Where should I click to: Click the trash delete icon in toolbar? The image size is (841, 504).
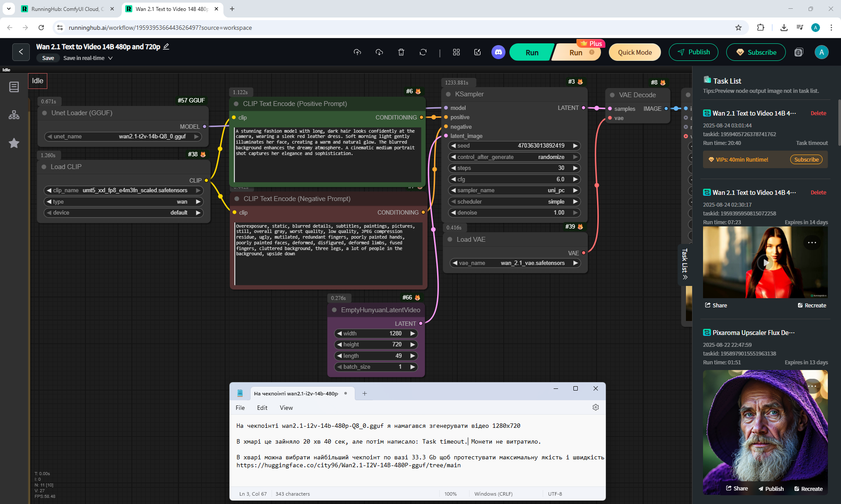click(401, 53)
